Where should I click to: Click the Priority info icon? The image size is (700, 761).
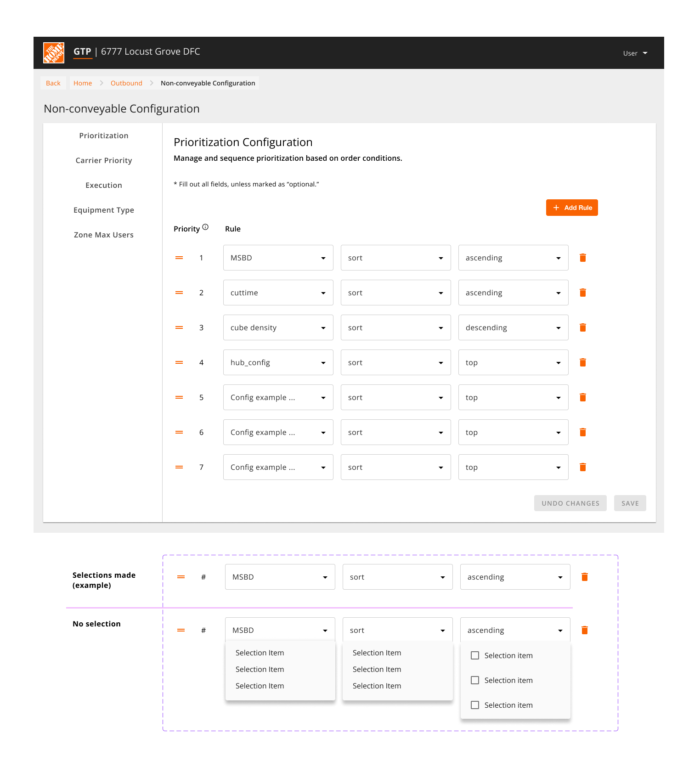[205, 227]
